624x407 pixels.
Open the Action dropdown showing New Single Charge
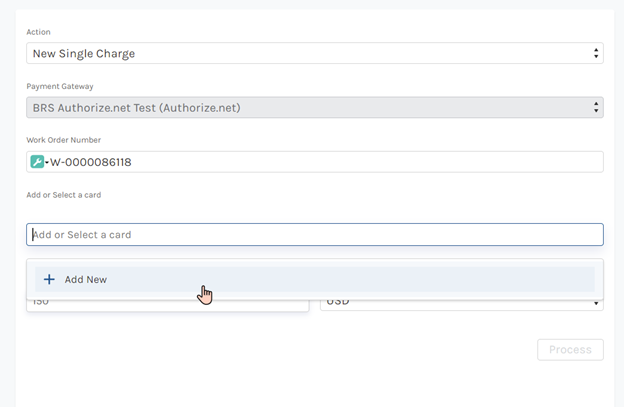tap(300, 53)
